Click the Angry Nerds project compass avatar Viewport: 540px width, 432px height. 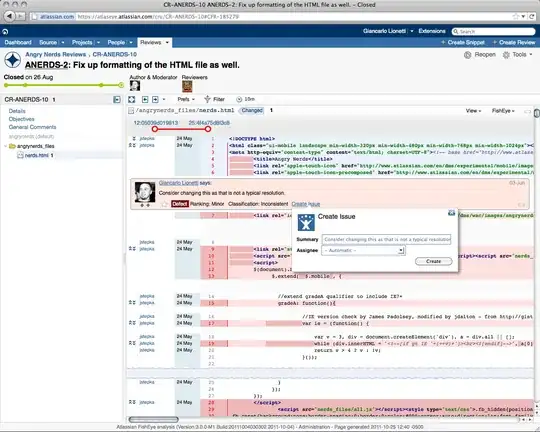[13, 60]
